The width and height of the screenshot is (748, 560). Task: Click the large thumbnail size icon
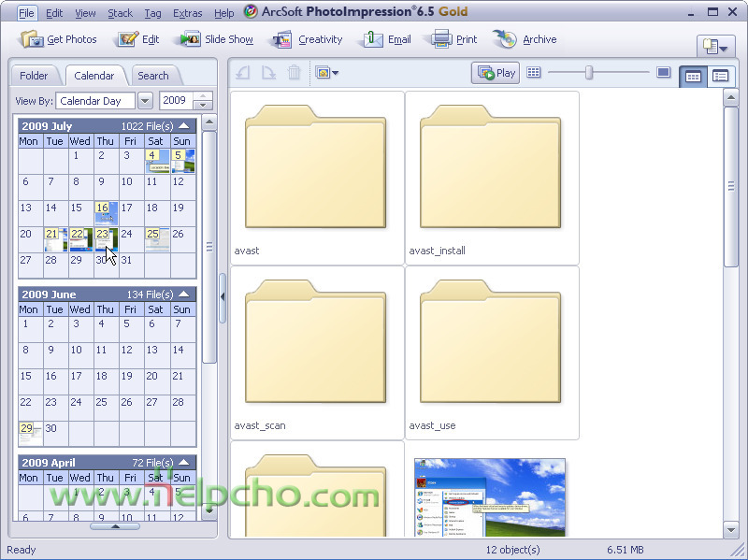663,73
